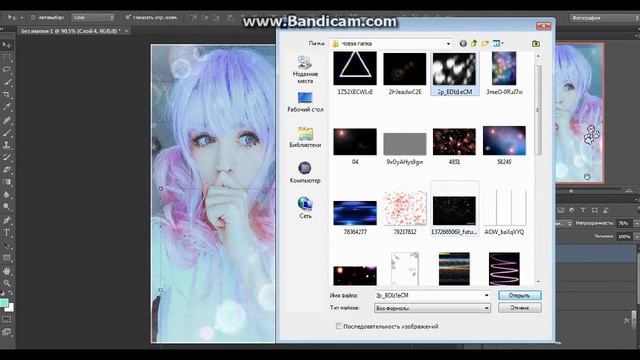Select the Crop tool
Screen dimensions: 640x360
tap(7, 95)
